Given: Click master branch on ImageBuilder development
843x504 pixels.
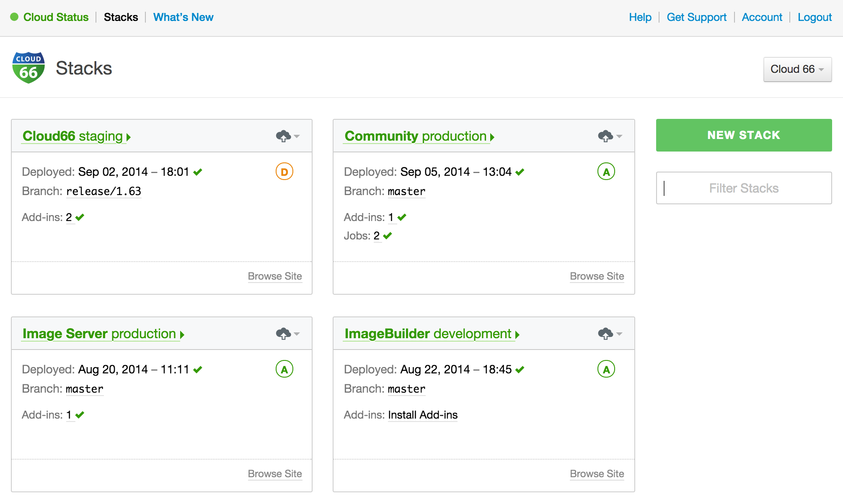Looking at the screenshot, I should (406, 389).
